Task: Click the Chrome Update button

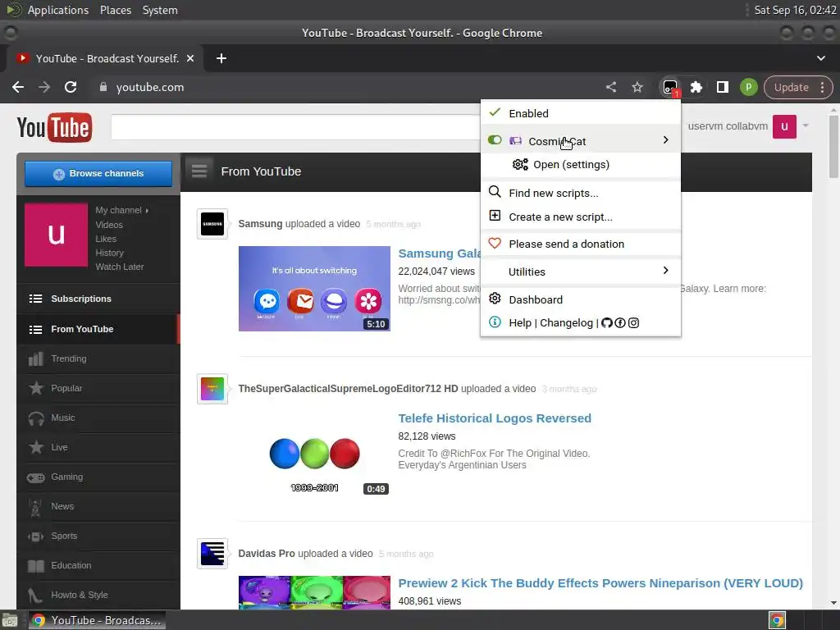Action: coord(791,87)
